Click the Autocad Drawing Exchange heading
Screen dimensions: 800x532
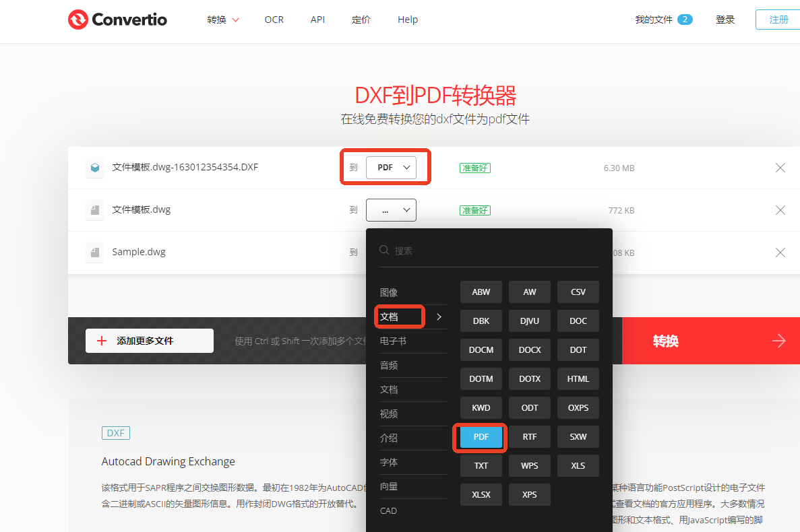click(x=168, y=462)
